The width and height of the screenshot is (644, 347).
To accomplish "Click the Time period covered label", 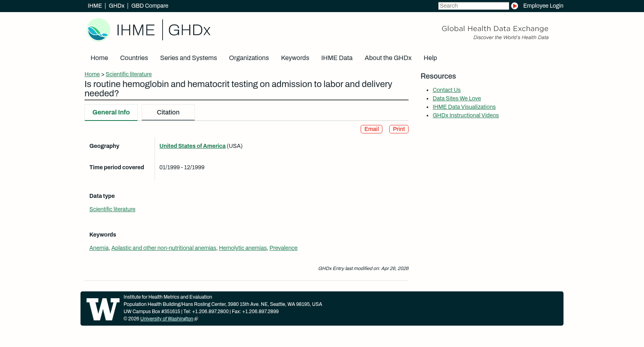I will [117, 167].
